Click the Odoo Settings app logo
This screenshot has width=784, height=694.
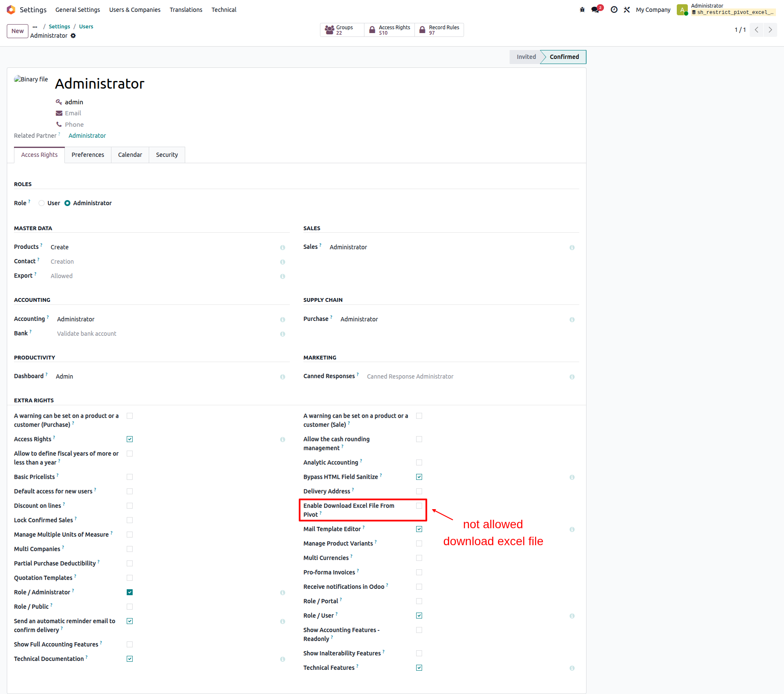(x=11, y=10)
